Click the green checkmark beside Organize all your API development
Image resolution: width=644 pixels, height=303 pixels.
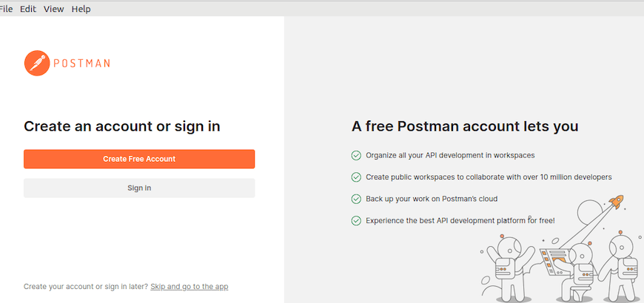(x=356, y=156)
